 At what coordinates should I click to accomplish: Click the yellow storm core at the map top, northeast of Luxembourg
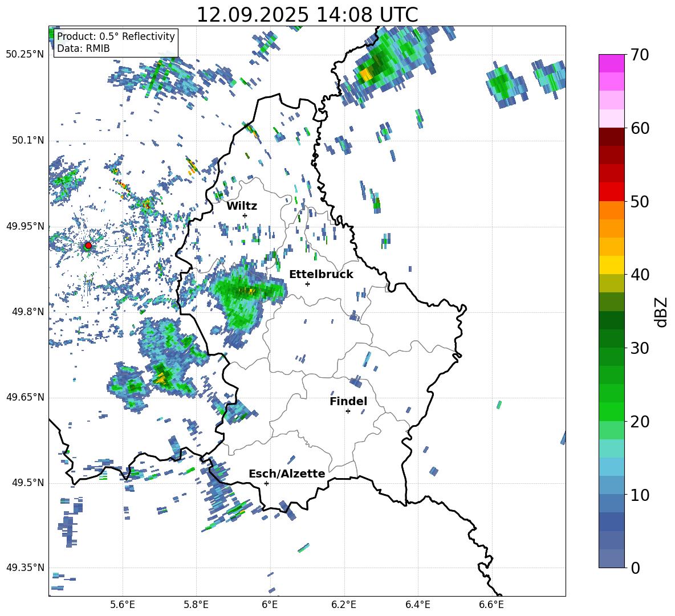point(366,75)
